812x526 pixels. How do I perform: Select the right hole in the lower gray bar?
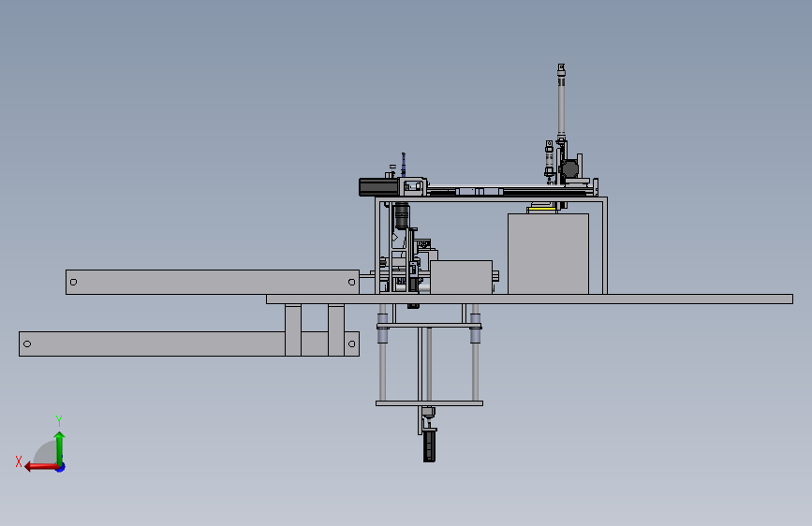pos(351,343)
